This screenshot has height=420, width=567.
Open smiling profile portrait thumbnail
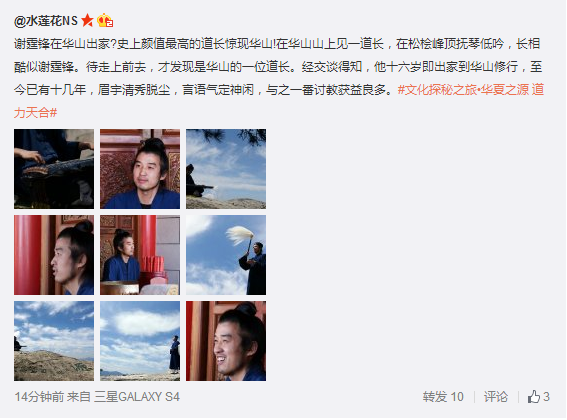226,341
